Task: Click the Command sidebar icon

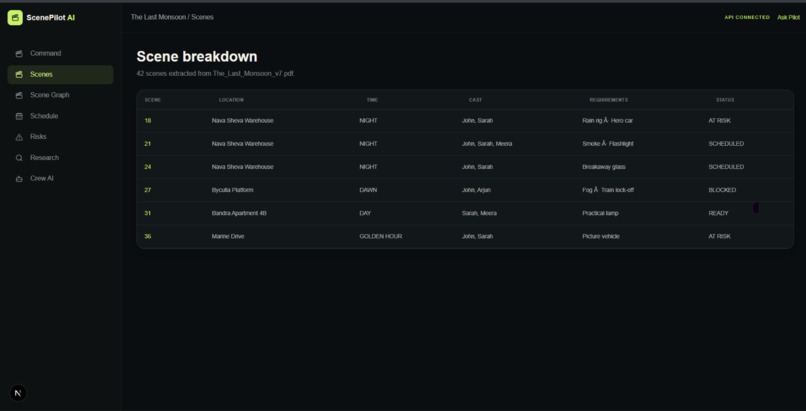Action: [19, 53]
